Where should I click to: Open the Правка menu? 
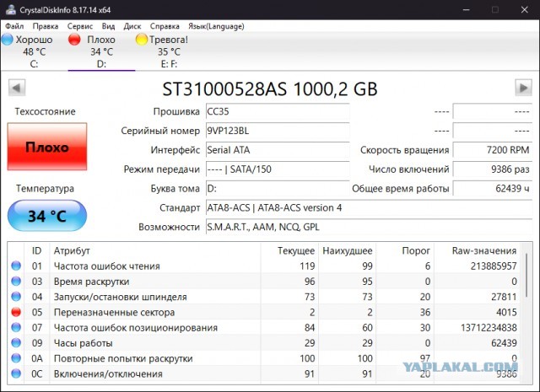(x=46, y=26)
